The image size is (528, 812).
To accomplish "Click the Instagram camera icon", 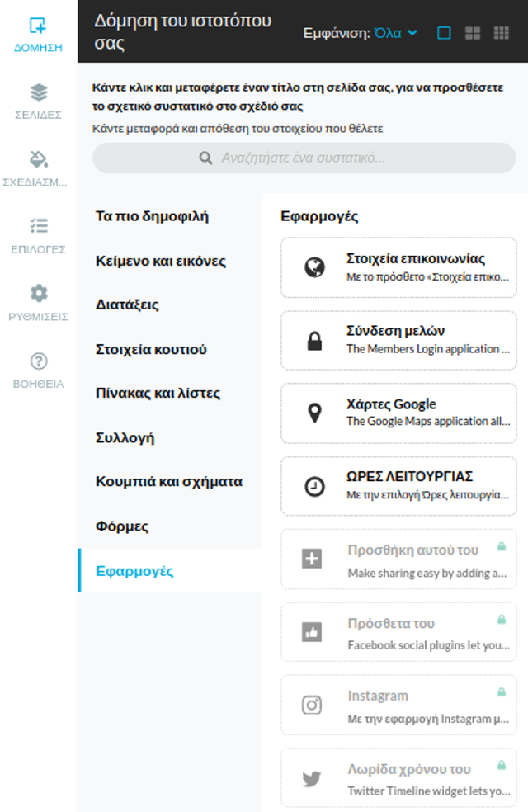I will 312,705.
